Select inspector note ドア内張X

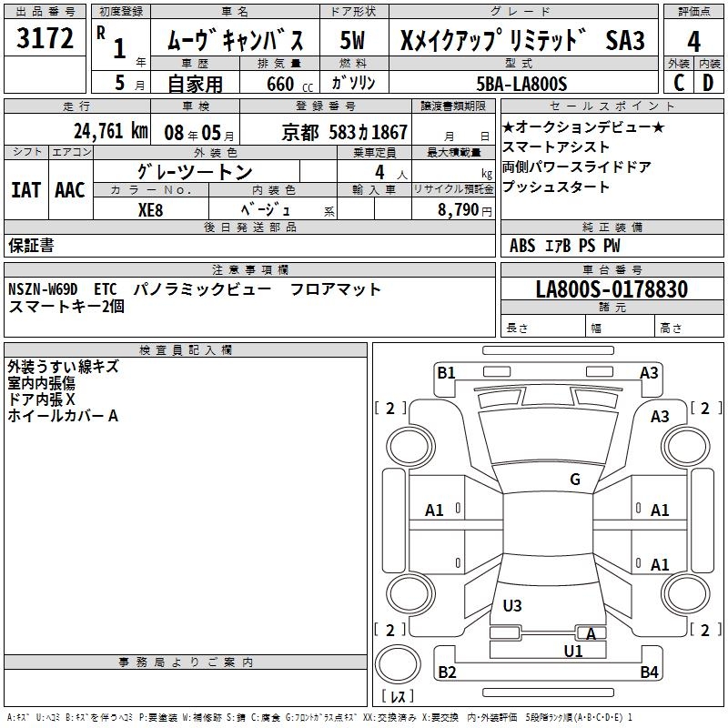coord(41,399)
